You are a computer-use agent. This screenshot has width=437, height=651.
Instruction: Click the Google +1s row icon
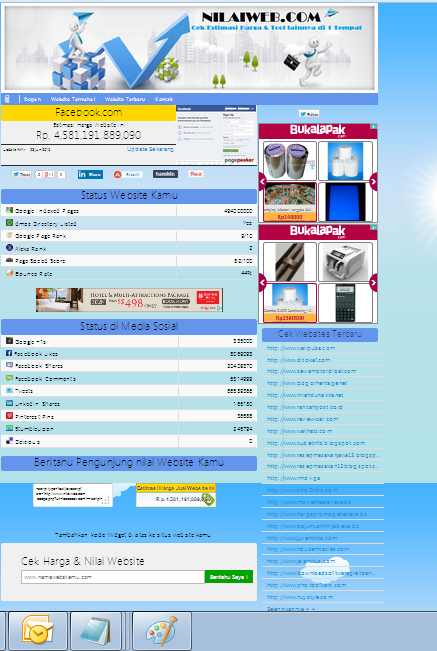9,341
